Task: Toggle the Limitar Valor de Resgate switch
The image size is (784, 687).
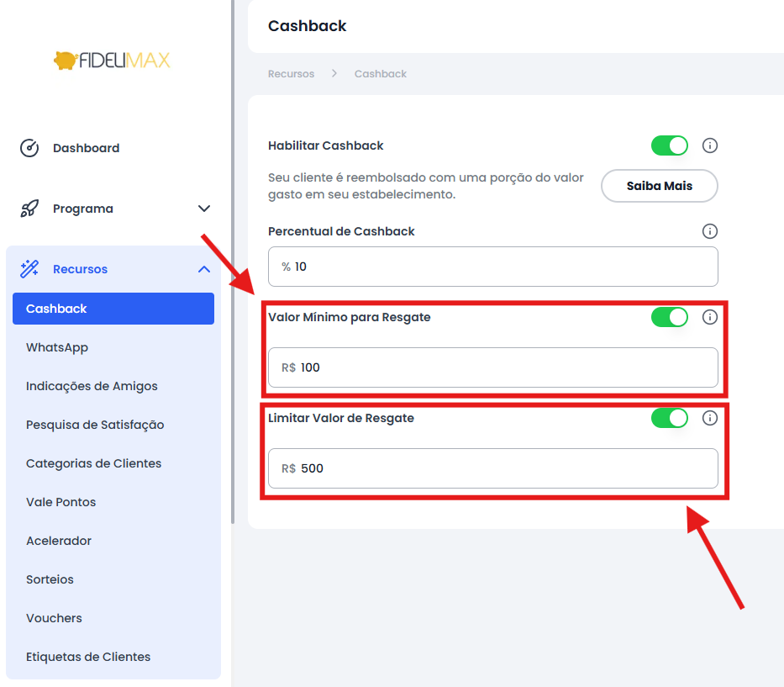Action: (x=670, y=418)
